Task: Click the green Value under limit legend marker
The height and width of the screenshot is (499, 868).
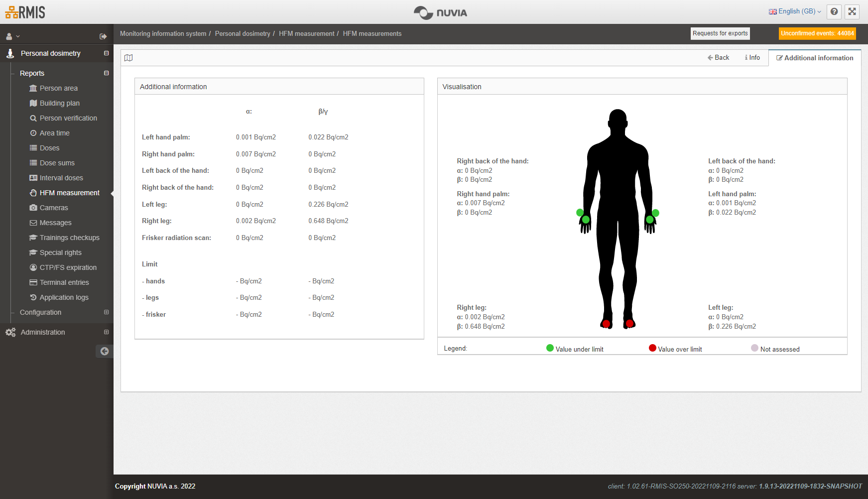Action: [550, 348]
